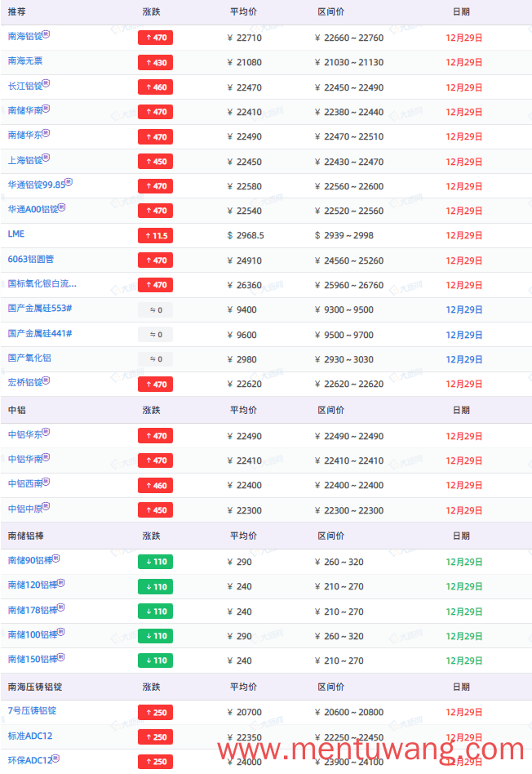
Task: Click the registered mark icon after 南海铝锭
Action: [x=47, y=34]
